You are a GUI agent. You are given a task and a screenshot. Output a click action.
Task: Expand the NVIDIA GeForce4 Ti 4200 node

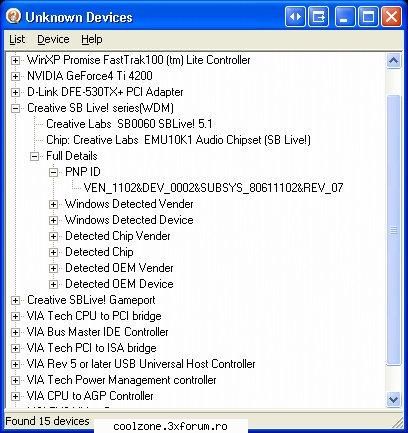[x=15, y=76]
